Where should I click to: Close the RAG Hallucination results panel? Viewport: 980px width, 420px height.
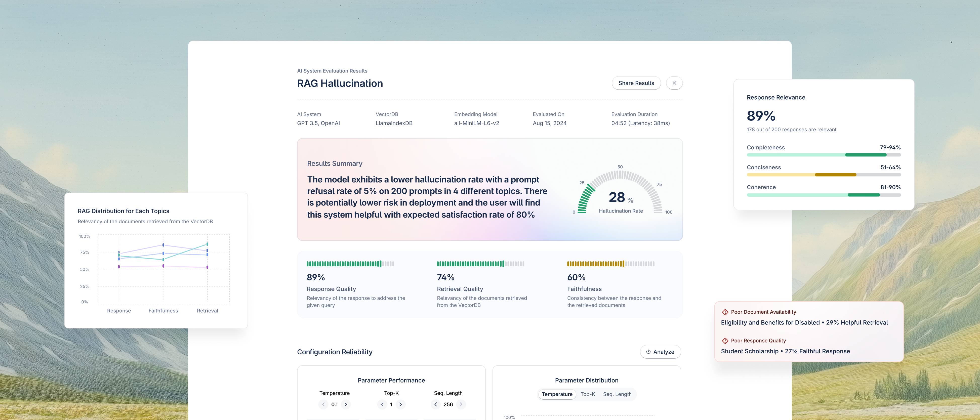click(x=674, y=83)
